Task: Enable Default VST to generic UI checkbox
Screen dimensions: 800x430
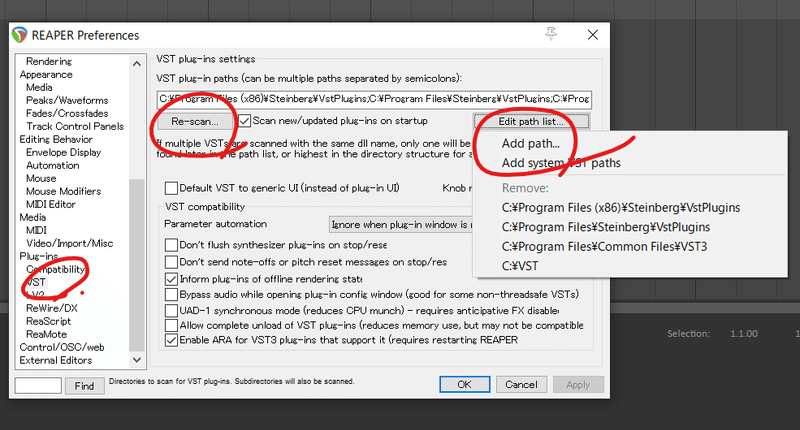Action: (x=171, y=188)
